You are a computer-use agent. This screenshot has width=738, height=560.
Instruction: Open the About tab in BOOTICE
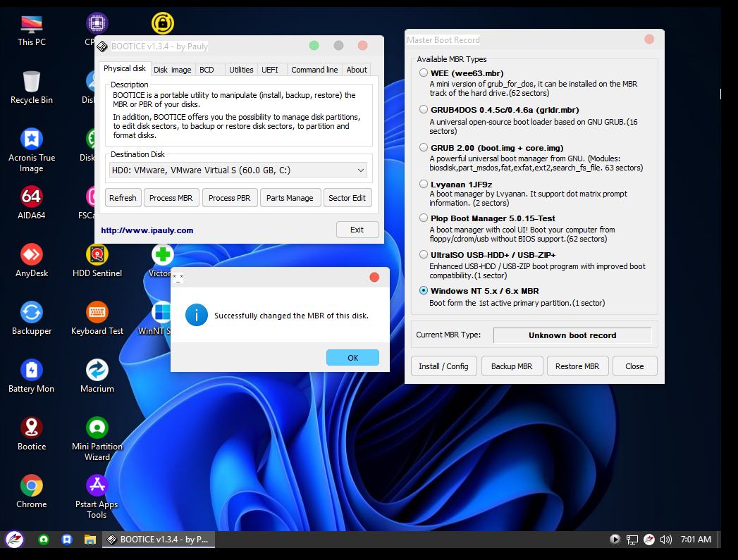point(356,70)
